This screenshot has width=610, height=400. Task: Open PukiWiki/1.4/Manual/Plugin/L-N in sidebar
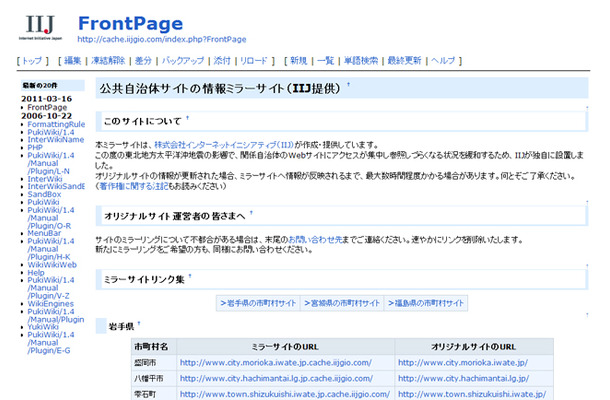pyautogui.click(x=51, y=163)
